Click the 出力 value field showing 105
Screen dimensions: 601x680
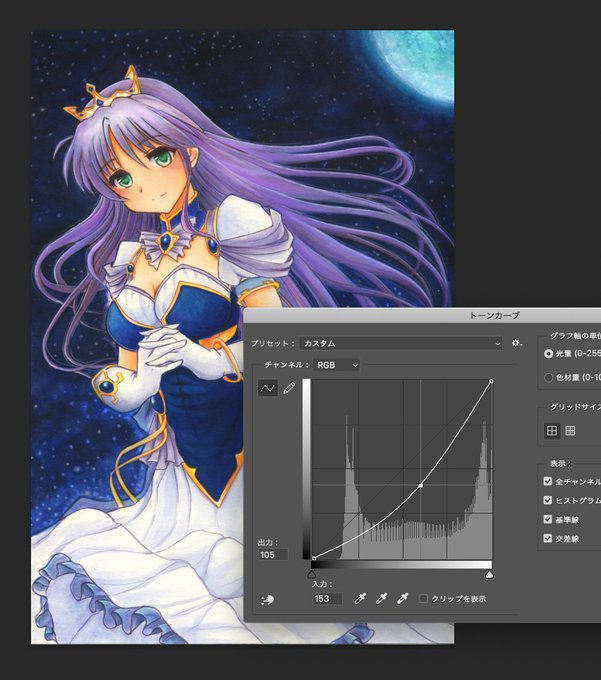pos(273,555)
